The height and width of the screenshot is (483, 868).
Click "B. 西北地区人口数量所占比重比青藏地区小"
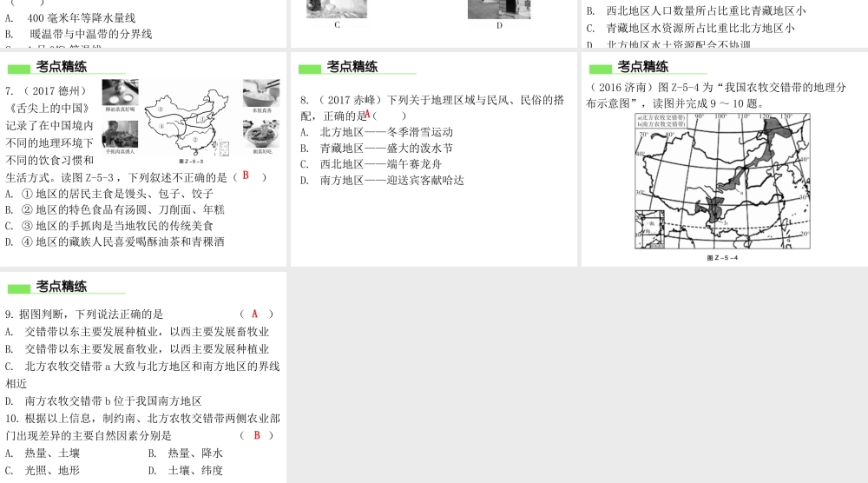[x=696, y=11]
